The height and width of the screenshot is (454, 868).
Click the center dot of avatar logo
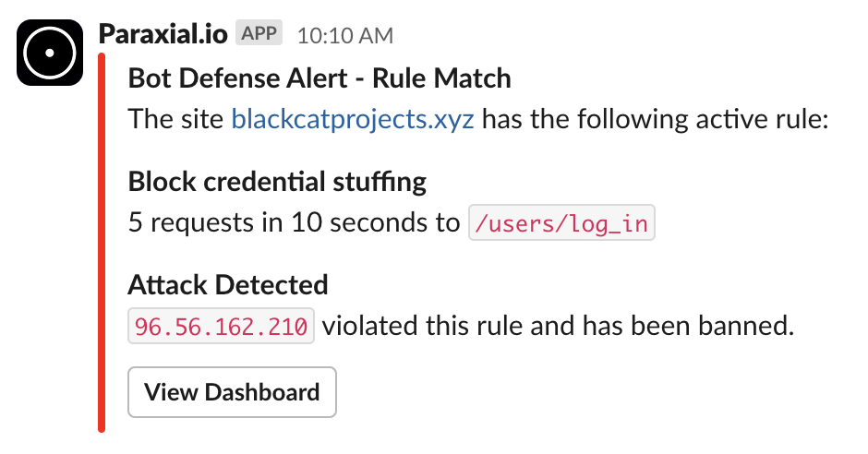(50, 53)
